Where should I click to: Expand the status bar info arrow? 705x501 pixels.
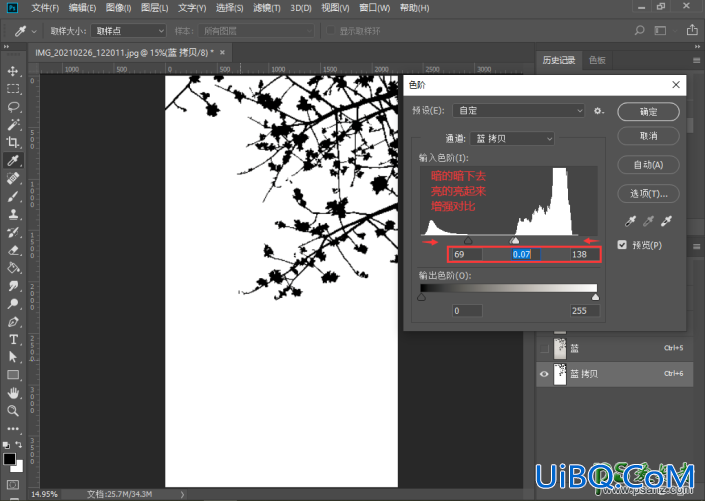(182, 494)
